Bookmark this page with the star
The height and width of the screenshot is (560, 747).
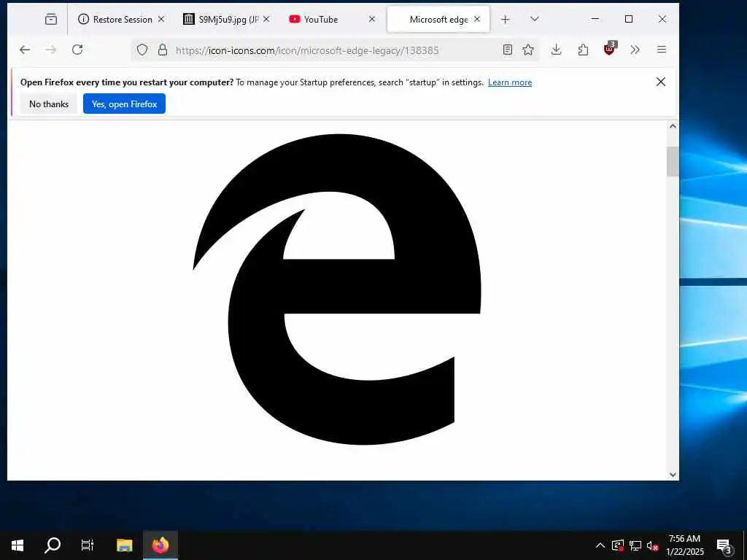tap(528, 50)
